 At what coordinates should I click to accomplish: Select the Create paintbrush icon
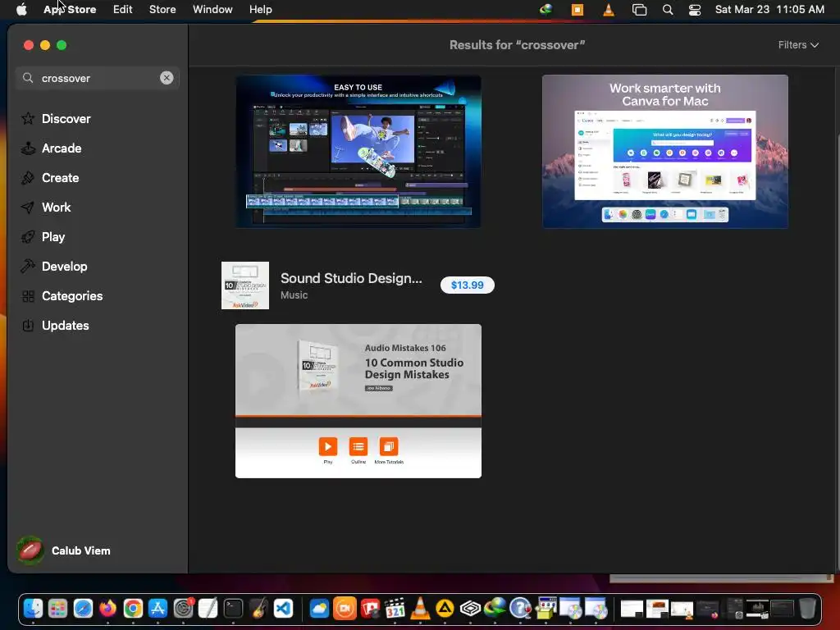(x=28, y=177)
